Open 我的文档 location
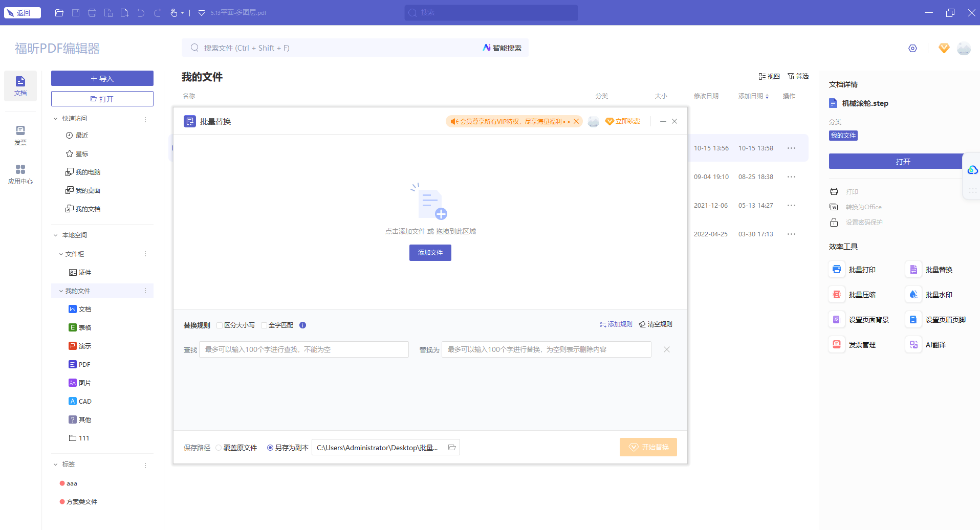This screenshot has height=530, width=980. (x=83, y=209)
